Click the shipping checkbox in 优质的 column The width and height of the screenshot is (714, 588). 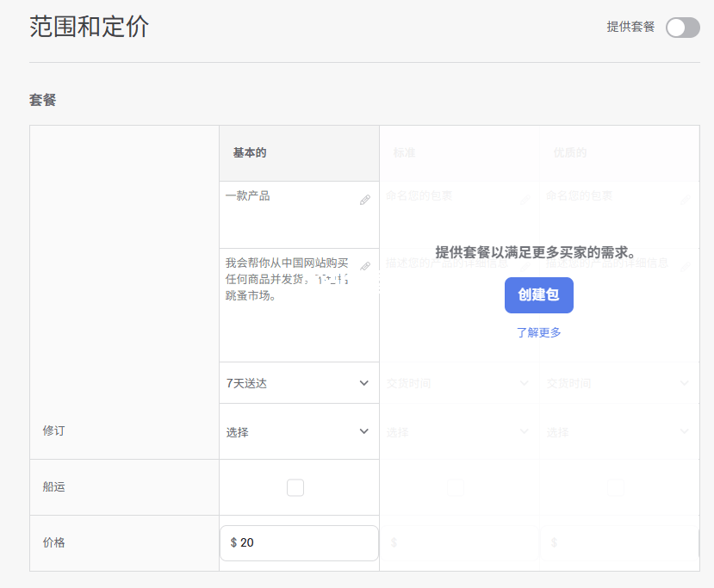pos(616,487)
